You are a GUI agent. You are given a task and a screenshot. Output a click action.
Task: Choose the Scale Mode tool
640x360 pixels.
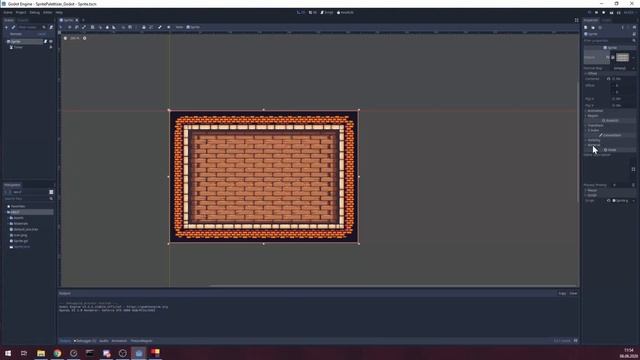point(84,27)
